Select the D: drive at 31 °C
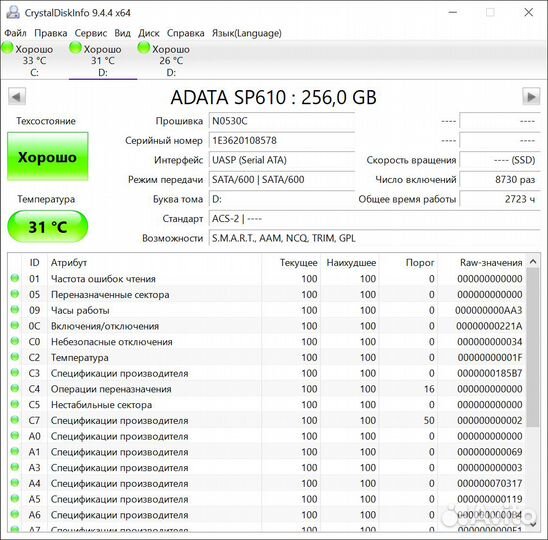 [x=103, y=60]
